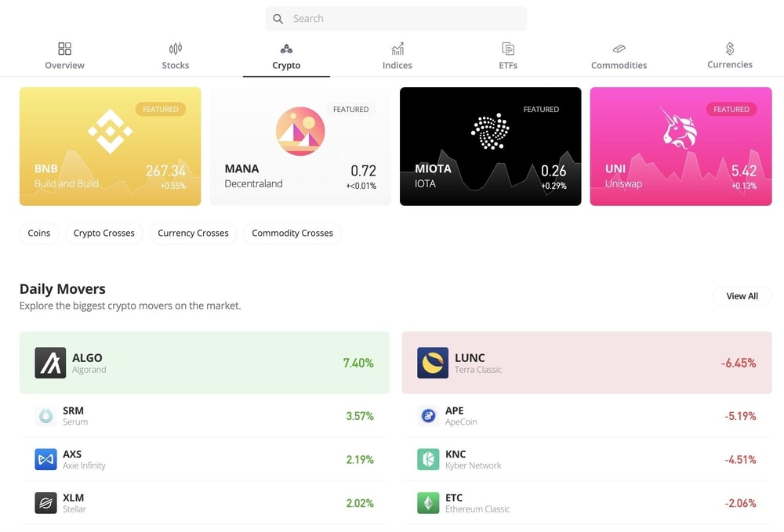Go to the Overview tab
The image size is (784, 532).
pos(64,56)
